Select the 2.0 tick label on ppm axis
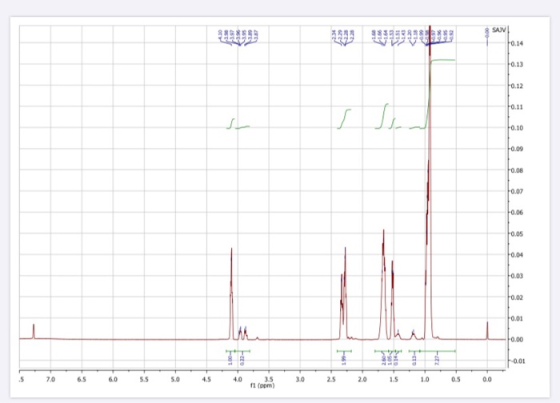Viewport: 560px width, 403px height. click(x=362, y=379)
